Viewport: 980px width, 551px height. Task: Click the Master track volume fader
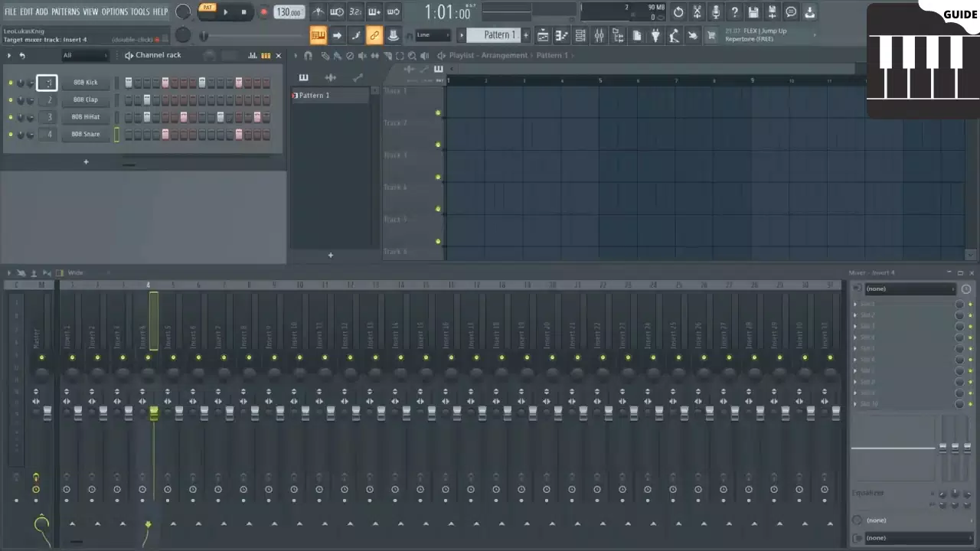(x=47, y=413)
